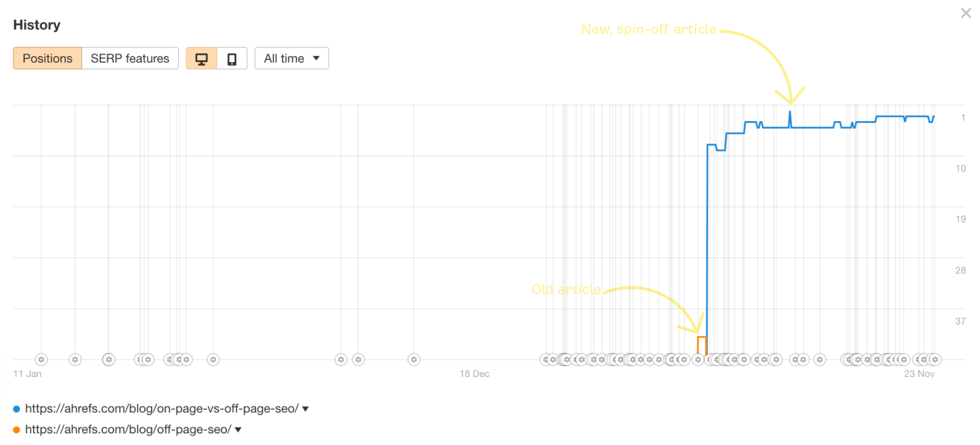Click the orange old-article line segment

tap(702, 337)
